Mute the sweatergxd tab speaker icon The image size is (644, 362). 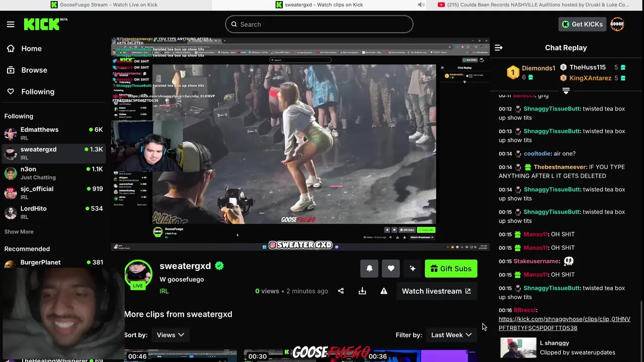pos(421,5)
